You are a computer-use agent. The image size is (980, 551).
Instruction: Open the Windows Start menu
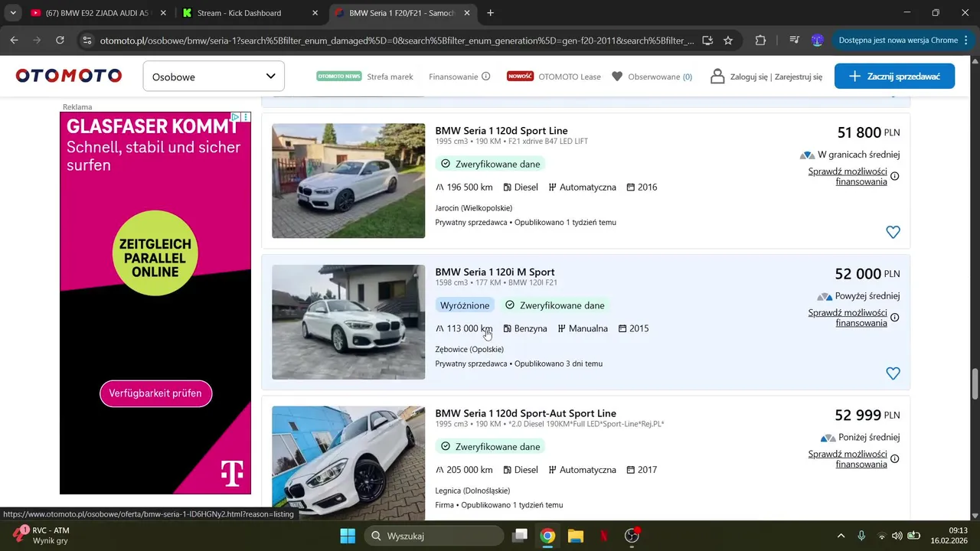347,536
